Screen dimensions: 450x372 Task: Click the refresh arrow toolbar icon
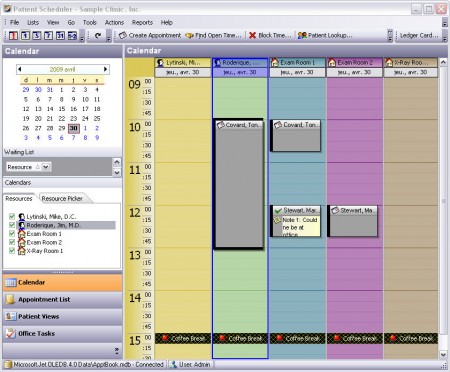pos(98,35)
